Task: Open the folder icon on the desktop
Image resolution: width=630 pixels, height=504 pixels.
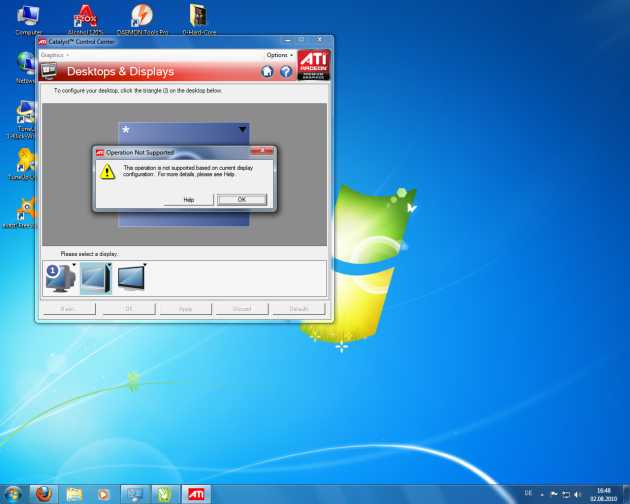Action: pos(199,19)
